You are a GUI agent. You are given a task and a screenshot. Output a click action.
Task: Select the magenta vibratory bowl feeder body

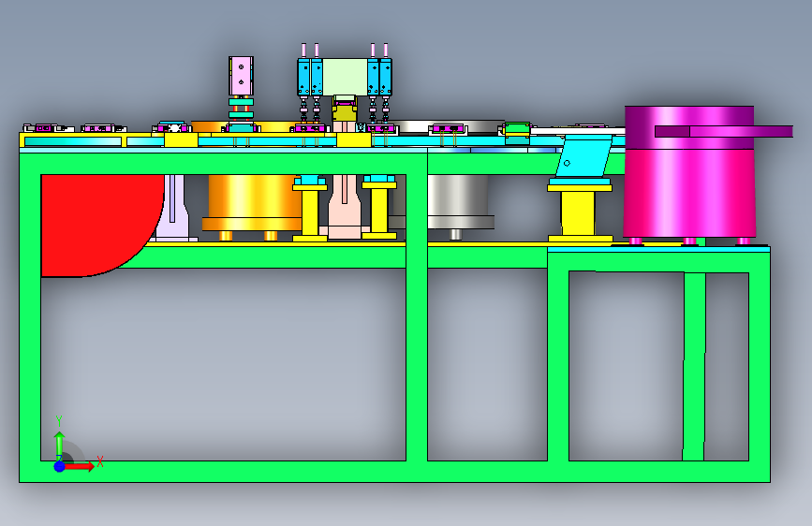688,194
